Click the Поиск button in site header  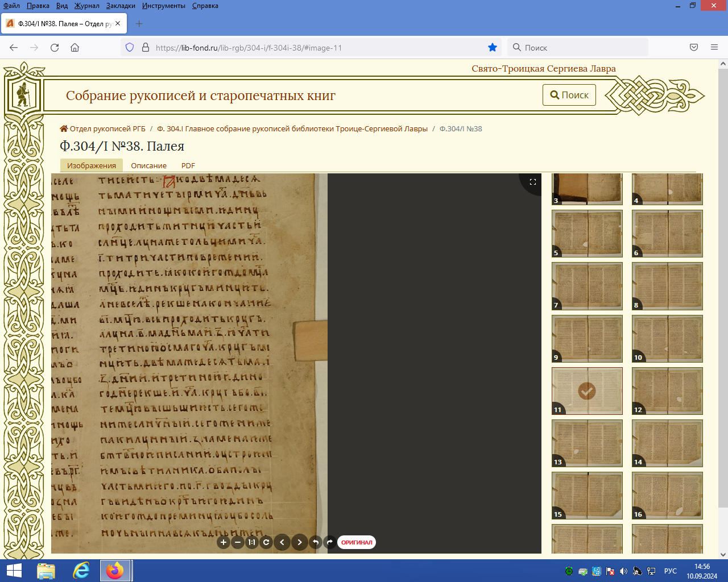pos(569,95)
